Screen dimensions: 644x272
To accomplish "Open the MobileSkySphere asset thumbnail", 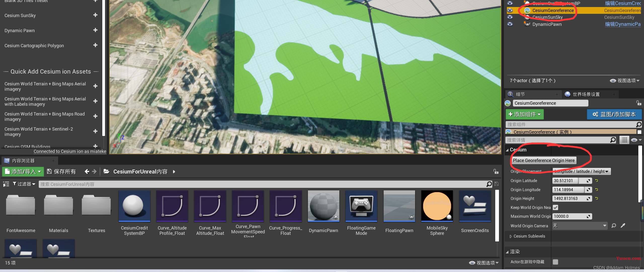I will 437,206.
